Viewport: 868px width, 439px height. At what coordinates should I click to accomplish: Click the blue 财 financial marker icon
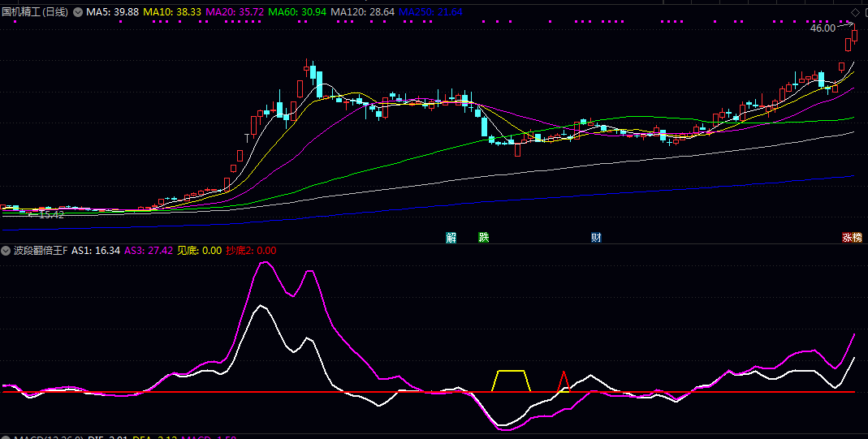point(596,238)
